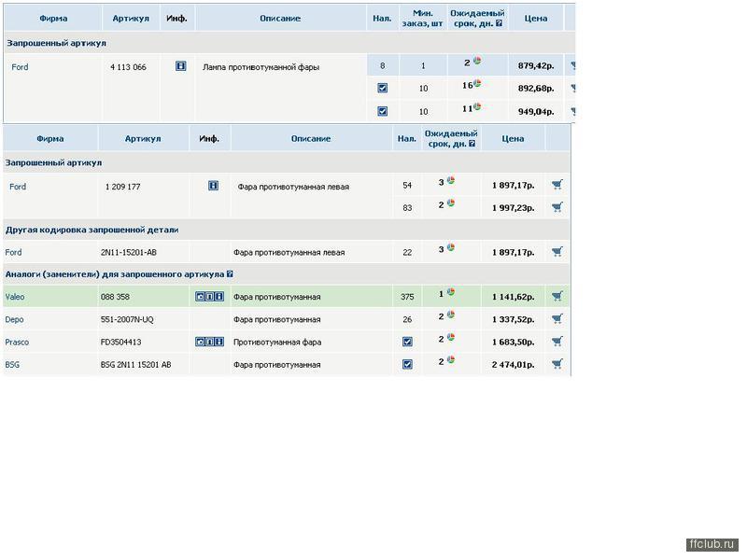
Task: Add Depo 551-2007N-UQ to cart
Action: [x=557, y=318]
